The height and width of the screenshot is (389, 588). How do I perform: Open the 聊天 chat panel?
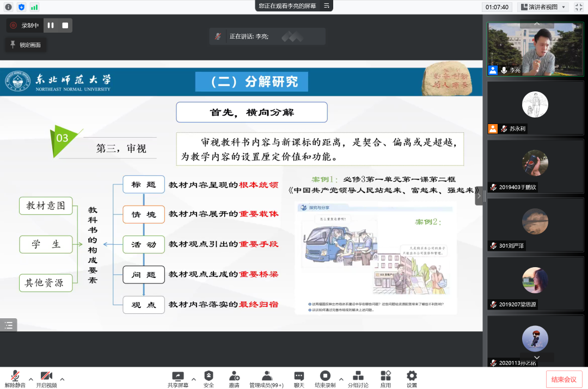[x=299, y=379]
